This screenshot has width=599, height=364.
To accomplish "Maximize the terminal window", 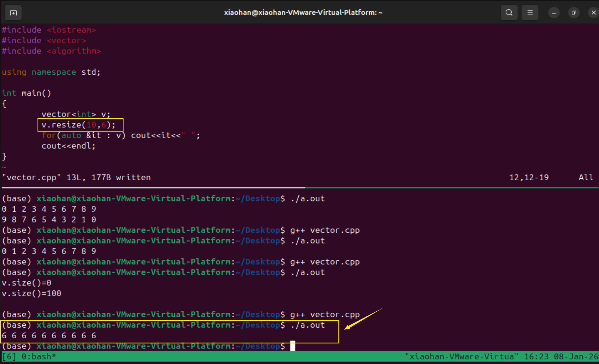I will 573,13.
